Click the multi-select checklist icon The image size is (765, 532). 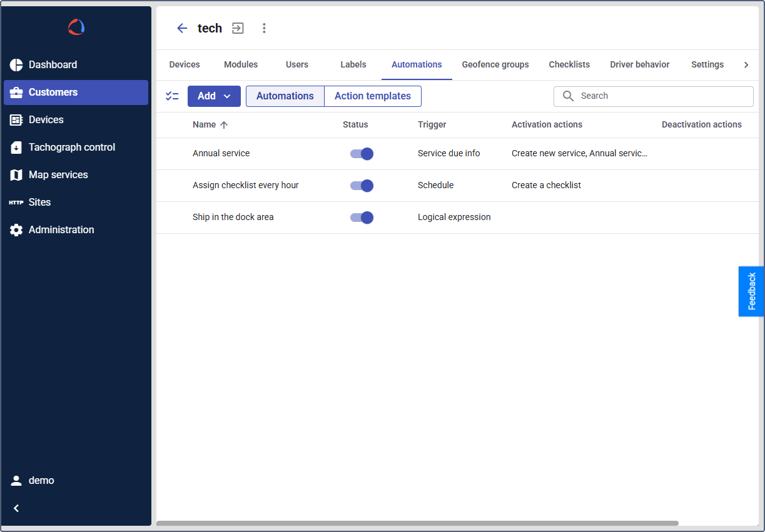tap(172, 96)
